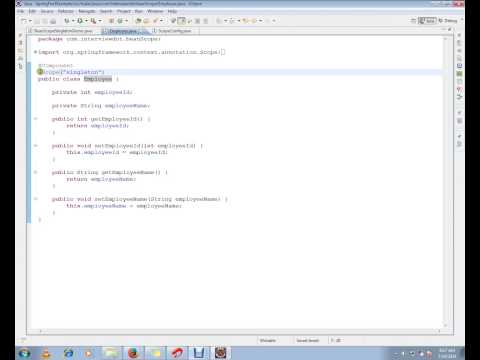Click the Print toolbar icon
The height and width of the screenshot is (360, 480).
pyautogui.click(x=53, y=21)
